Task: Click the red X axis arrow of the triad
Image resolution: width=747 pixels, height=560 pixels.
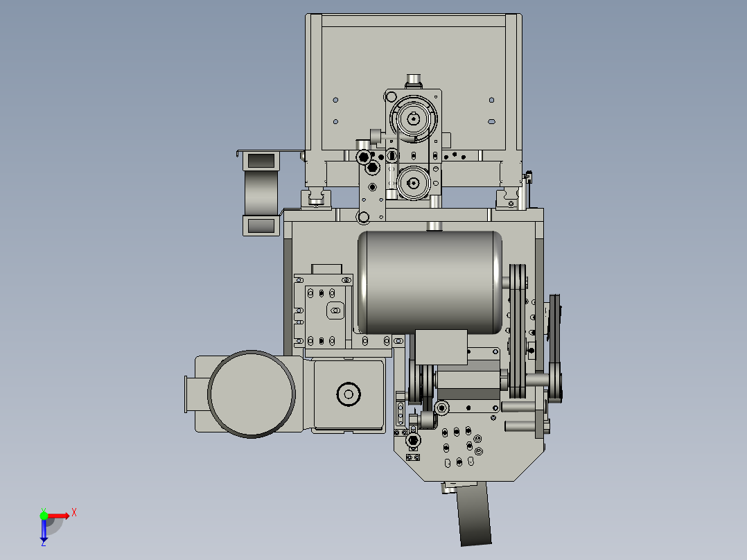Action: click(58, 516)
